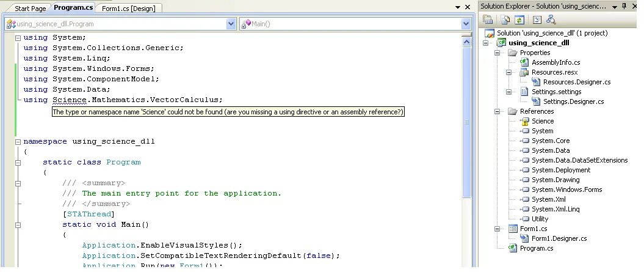Collapse the summary comment block

pyautogui.click(x=18, y=183)
